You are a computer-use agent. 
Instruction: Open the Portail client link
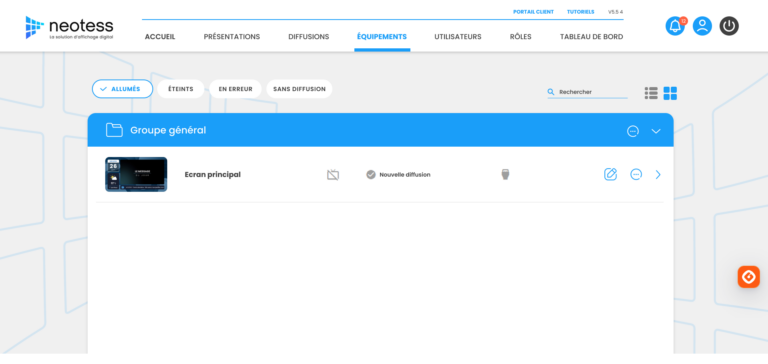point(533,12)
